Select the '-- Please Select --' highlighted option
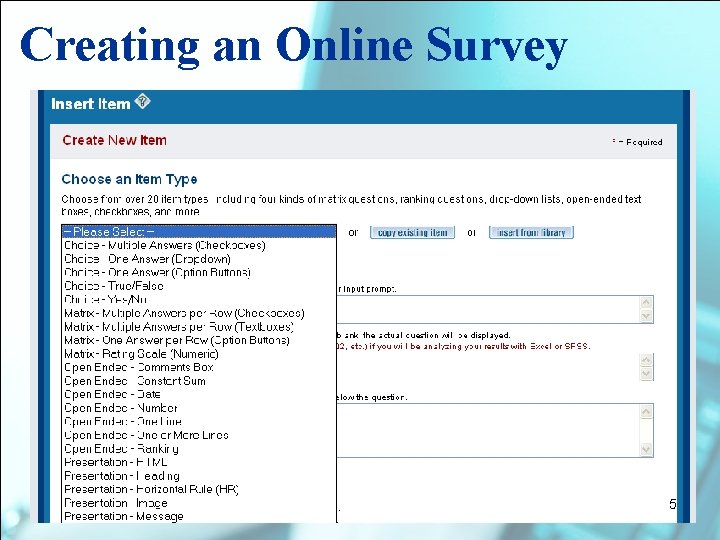 coord(199,232)
